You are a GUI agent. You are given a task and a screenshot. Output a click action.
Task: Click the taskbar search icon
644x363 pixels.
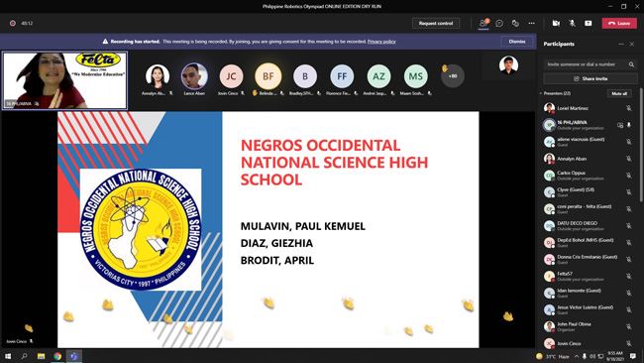coord(24,356)
